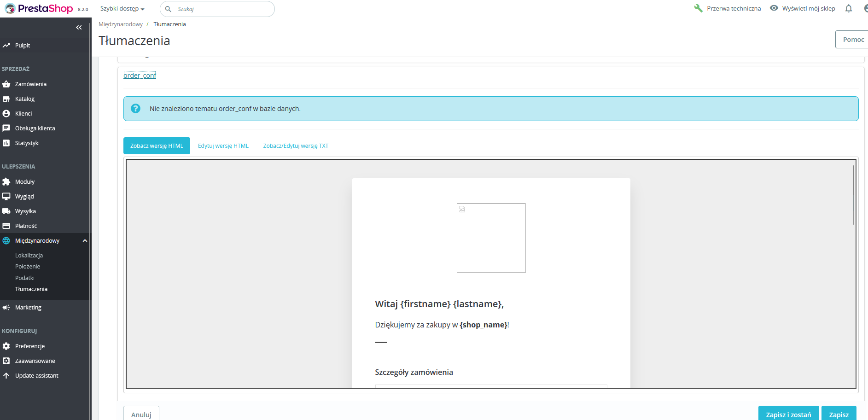868x420 pixels.
Task: Open Położenie submenu item
Action: (28, 267)
